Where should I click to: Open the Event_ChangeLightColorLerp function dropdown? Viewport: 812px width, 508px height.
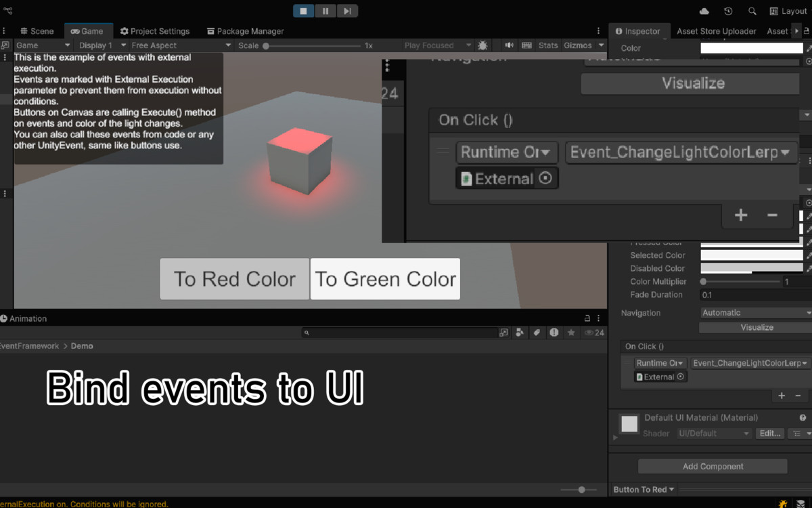pos(680,152)
